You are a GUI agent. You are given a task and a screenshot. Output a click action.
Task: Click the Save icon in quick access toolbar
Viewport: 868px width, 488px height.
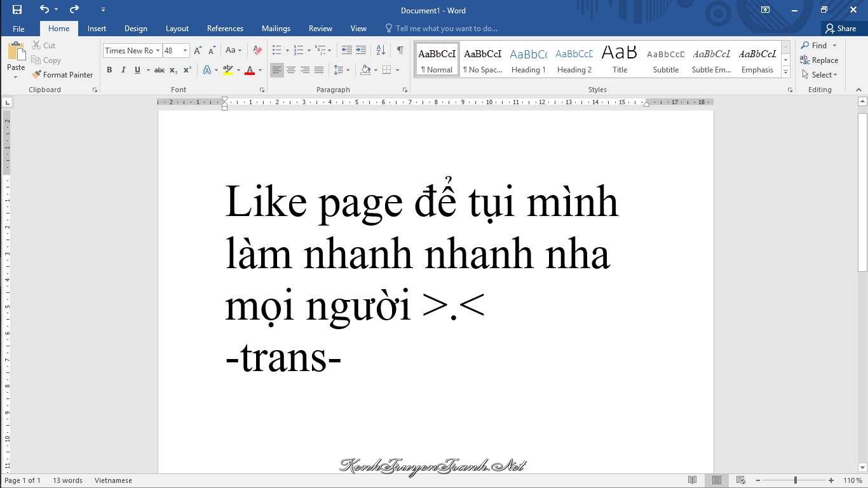point(17,10)
